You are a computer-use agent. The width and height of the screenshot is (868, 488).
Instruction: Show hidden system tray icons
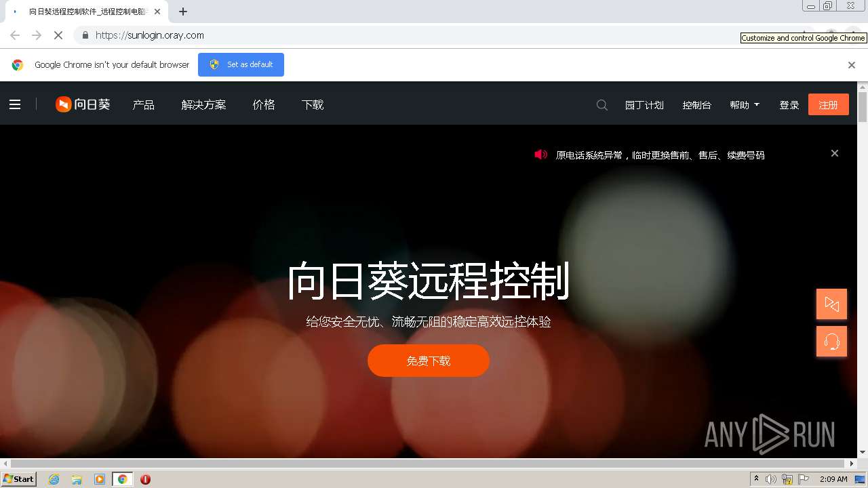click(x=756, y=479)
